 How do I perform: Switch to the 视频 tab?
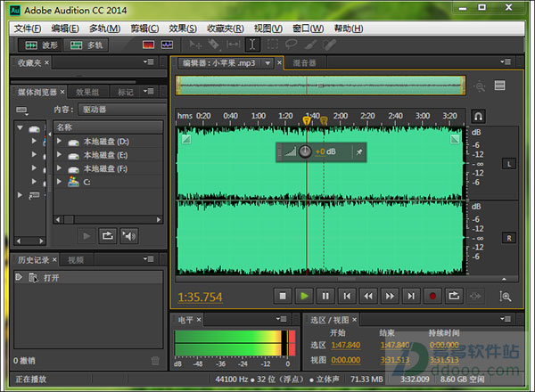coord(76,260)
